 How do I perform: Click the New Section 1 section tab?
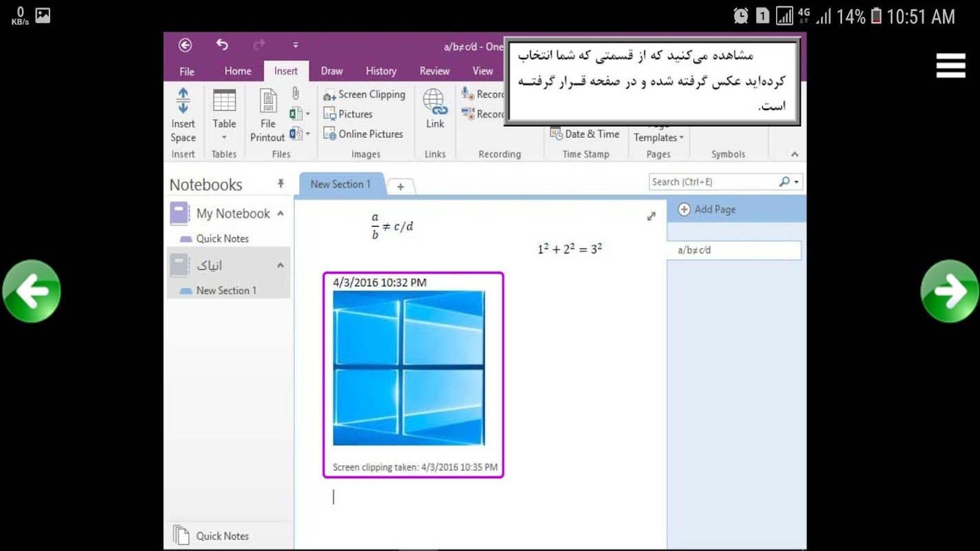[340, 185]
